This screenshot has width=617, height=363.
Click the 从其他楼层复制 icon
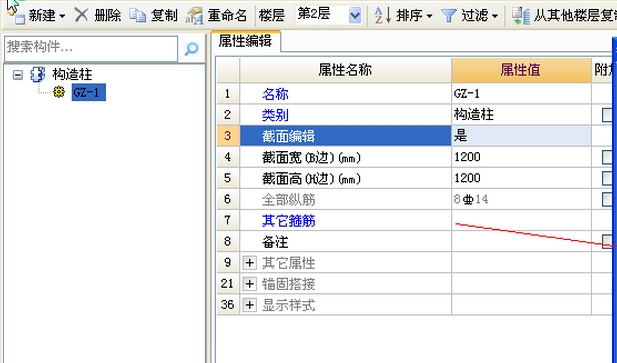click(x=521, y=16)
